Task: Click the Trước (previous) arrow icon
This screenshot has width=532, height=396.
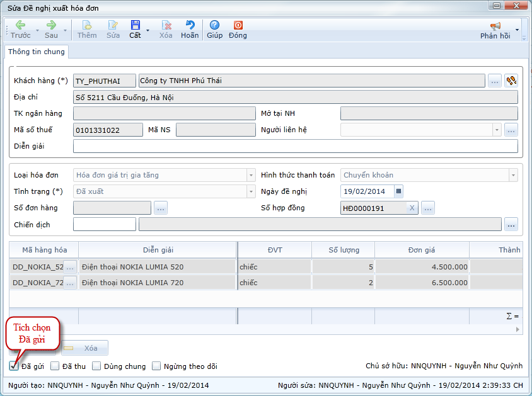Action: (x=20, y=25)
